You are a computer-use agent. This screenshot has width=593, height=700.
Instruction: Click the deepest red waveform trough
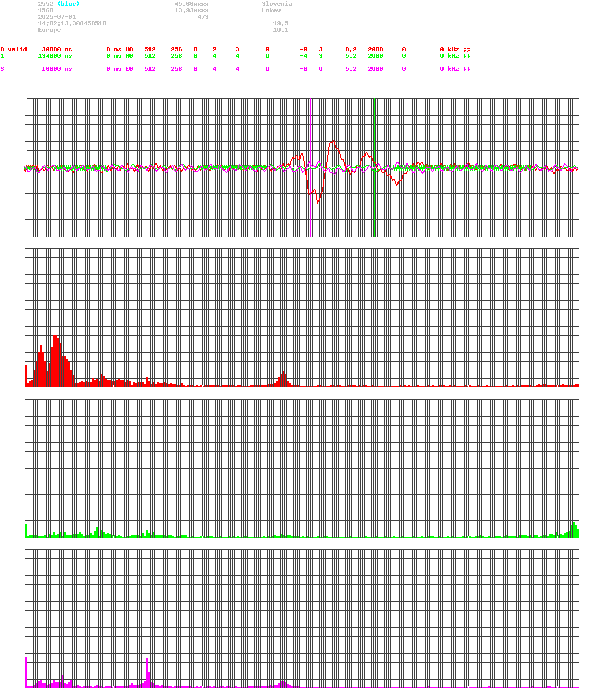click(x=318, y=201)
